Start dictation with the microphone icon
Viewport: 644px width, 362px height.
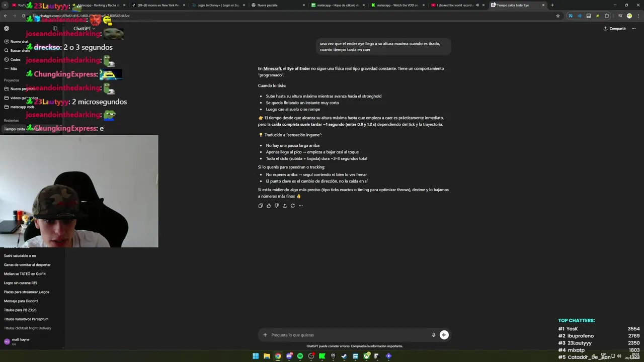coord(433,335)
